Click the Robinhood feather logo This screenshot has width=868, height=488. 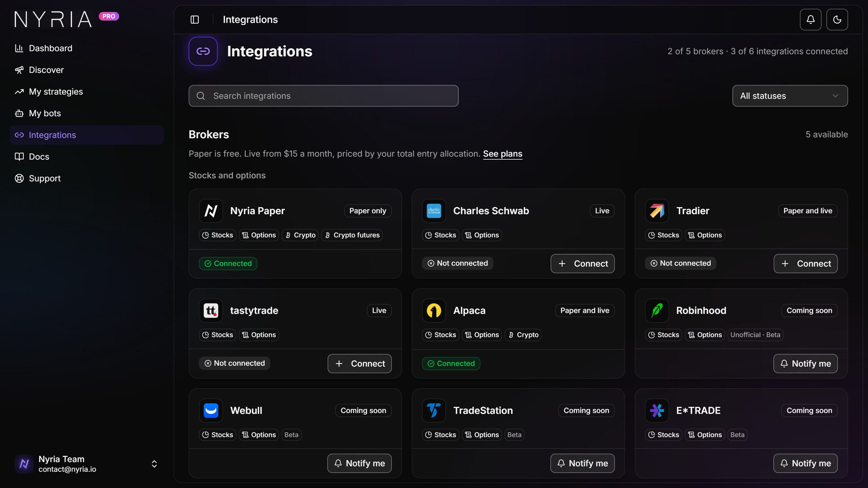[x=657, y=310]
